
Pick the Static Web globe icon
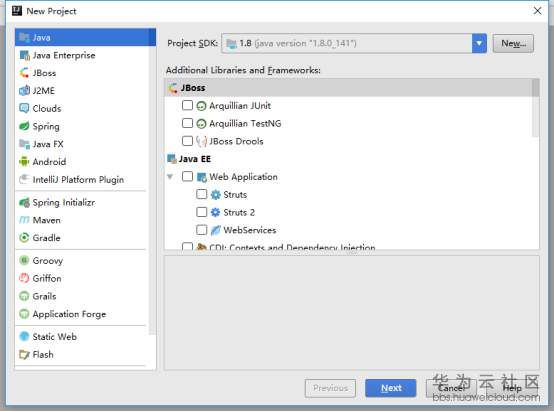click(24, 336)
